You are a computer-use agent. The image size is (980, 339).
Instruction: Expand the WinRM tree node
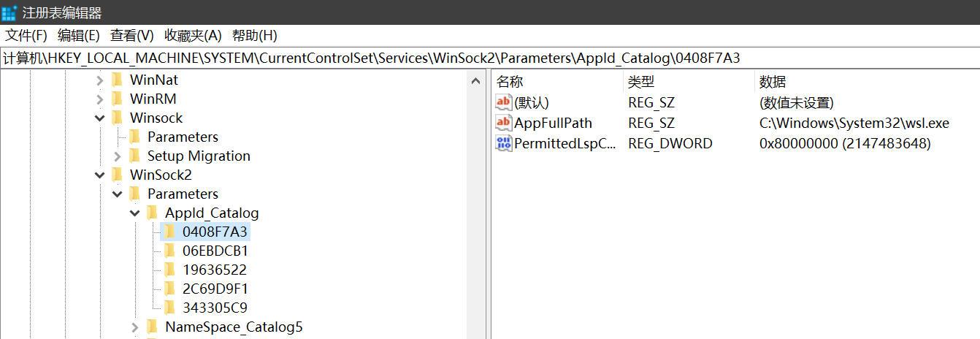100,99
